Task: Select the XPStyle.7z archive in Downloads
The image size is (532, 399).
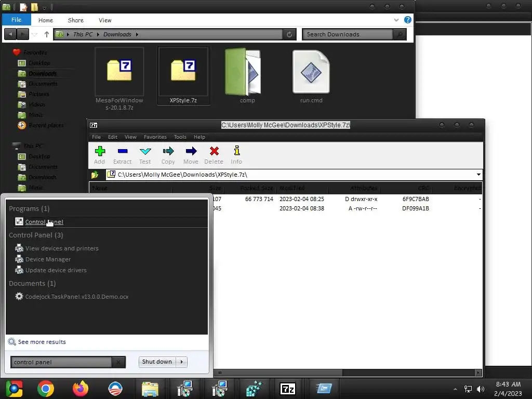Action: [x=183, y=76]
